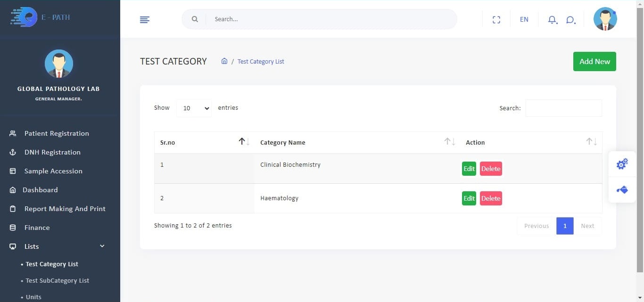Open the settings gears floating icon
This screenshot has height=302, width=644.
point(622,164)
